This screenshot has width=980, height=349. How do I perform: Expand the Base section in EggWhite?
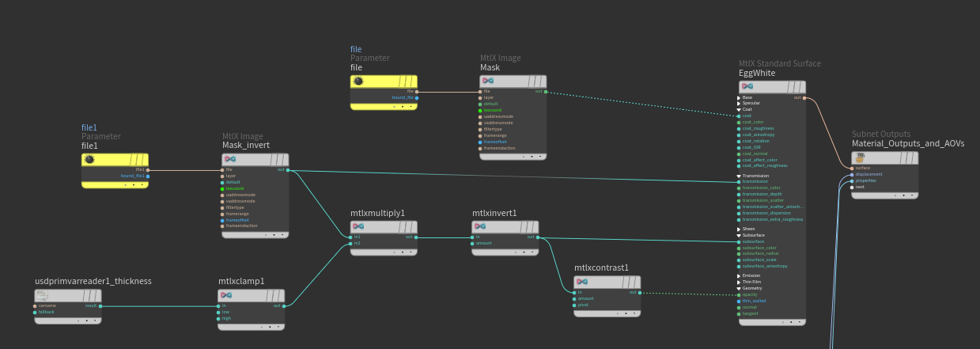739,98
